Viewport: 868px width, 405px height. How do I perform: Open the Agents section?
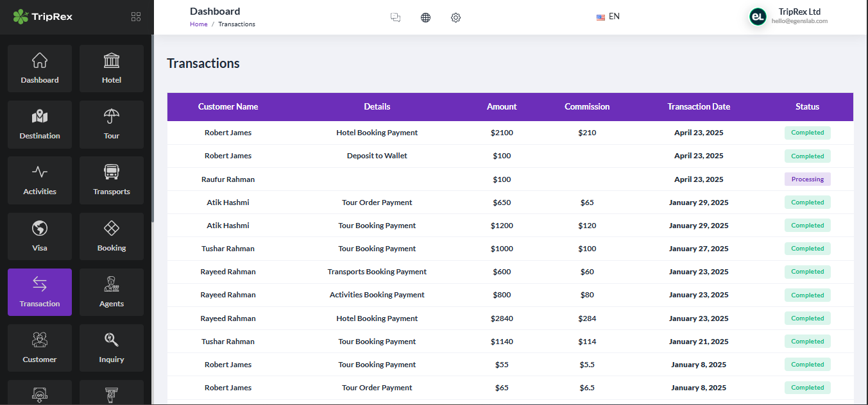[111, 292]
